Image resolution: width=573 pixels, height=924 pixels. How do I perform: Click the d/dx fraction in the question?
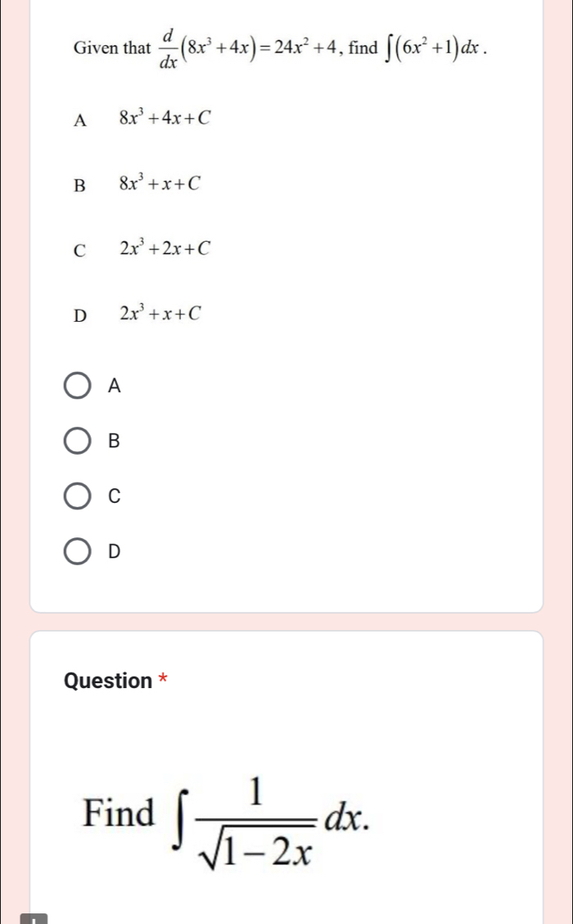pyautogui.click(x=169, y=48)
